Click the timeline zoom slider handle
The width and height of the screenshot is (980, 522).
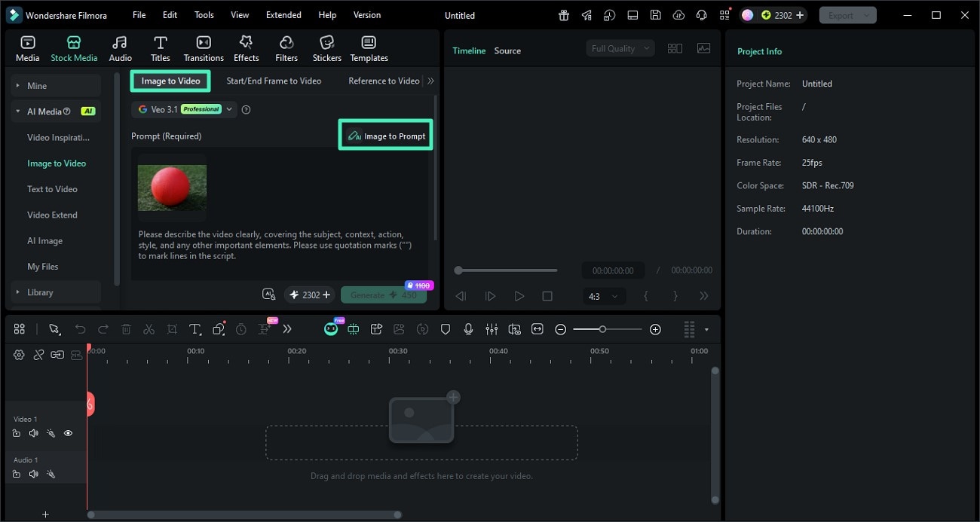click(602, 329)
